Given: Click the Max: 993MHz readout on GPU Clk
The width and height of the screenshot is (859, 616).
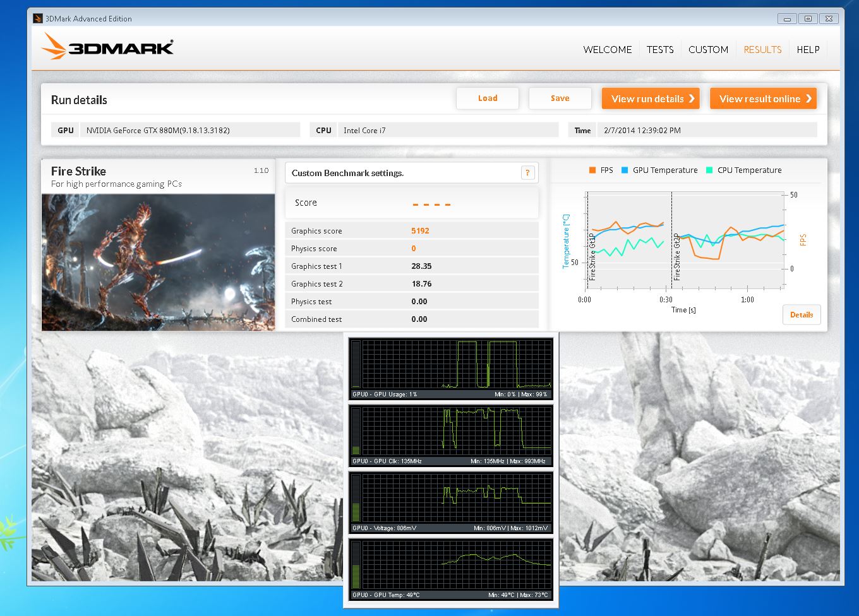Looking at the screenshot, I should tap(528, 461).
